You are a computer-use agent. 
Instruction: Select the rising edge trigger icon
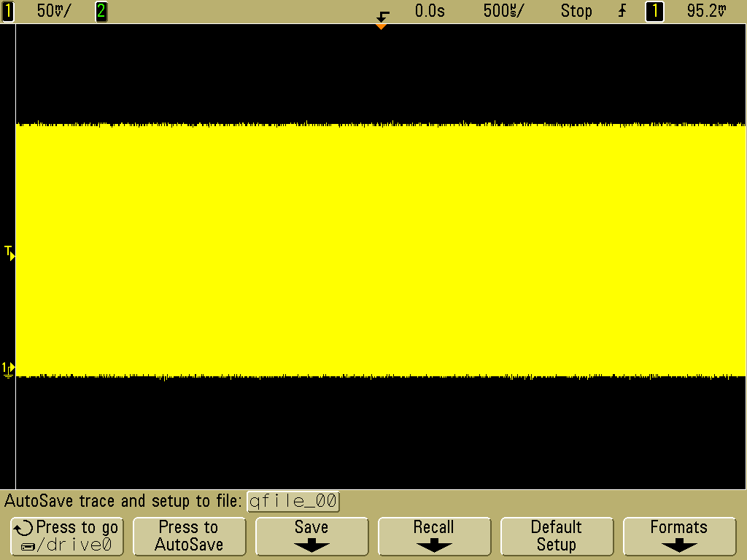pos(622,11)
